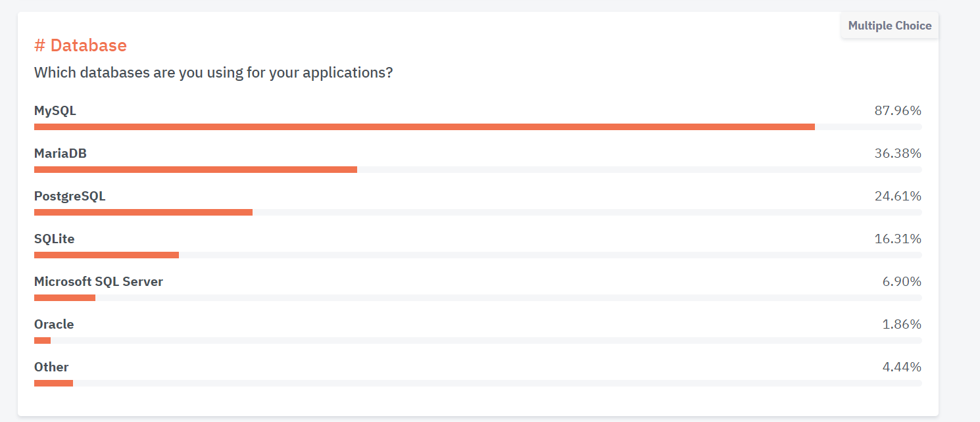980x422 pixels.
Task: Click the PostgreSQL progress bar
Action: (x=478, y=212)
